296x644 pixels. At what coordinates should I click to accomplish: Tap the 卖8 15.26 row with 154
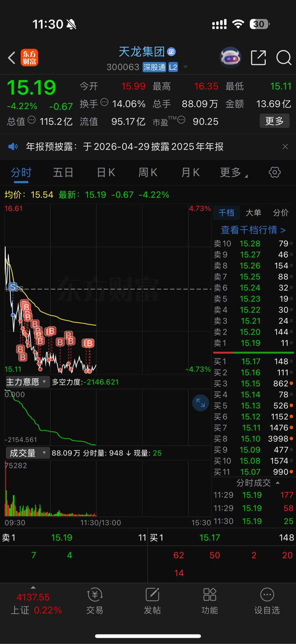point(253,266)
